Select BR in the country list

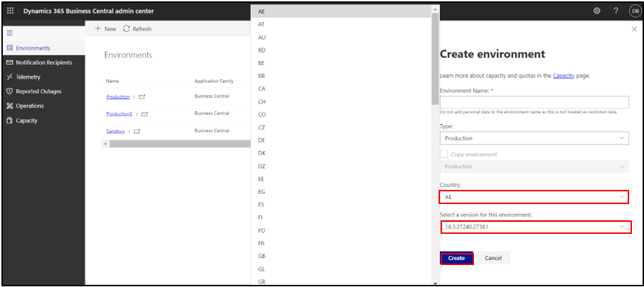pos(341,76)
